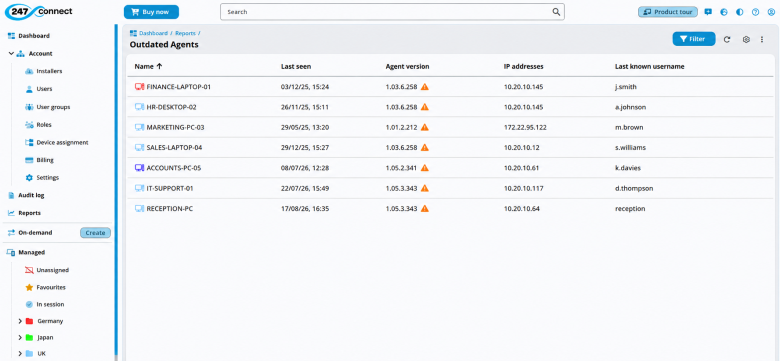Open the language globe icon

tap(724, 12)
